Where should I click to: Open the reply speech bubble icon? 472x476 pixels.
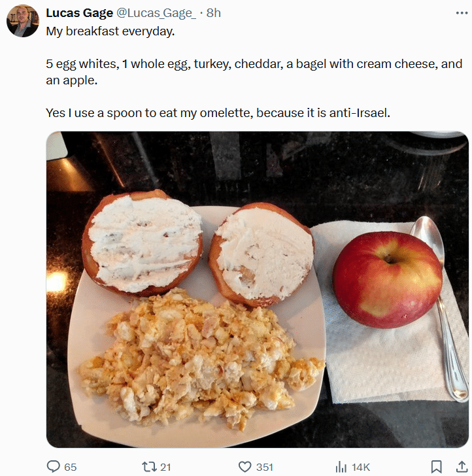click(54, 466)
